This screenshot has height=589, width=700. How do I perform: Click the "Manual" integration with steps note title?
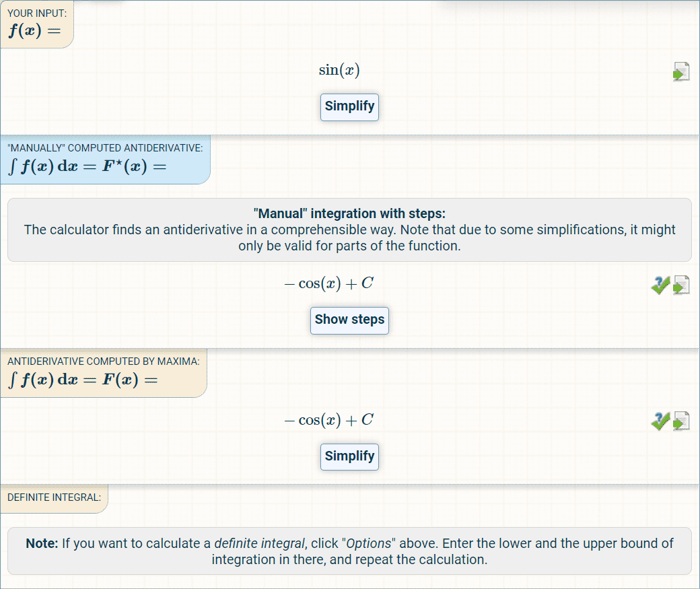point(349,213)
